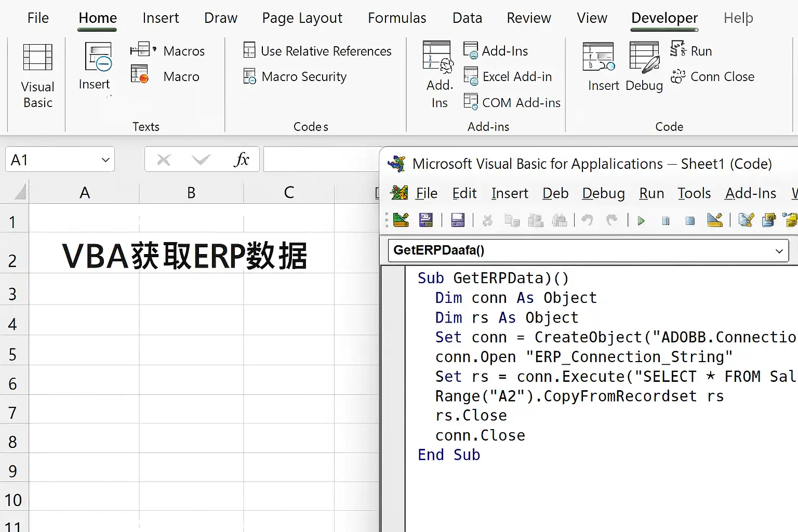The width and height of the screenshot is (798, 532).
Task: Click the Break pause icon in the VBA toolbar
Action: 666,221
